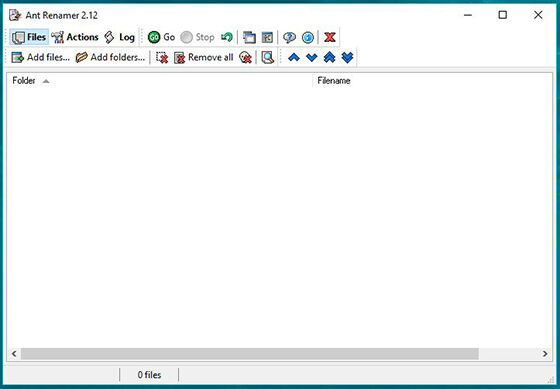
Task: Move selected file up one position
Action: click(294, 57)
